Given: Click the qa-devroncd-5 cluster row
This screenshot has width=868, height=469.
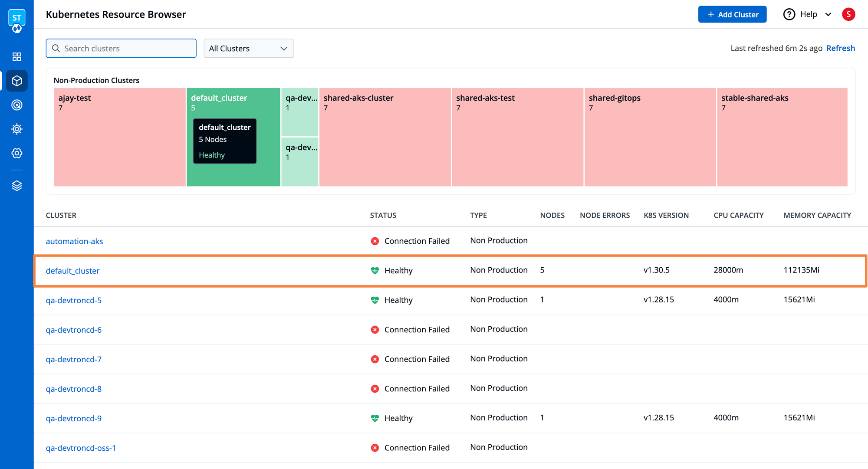Looking at the screenshot, I should click(73, 300).
